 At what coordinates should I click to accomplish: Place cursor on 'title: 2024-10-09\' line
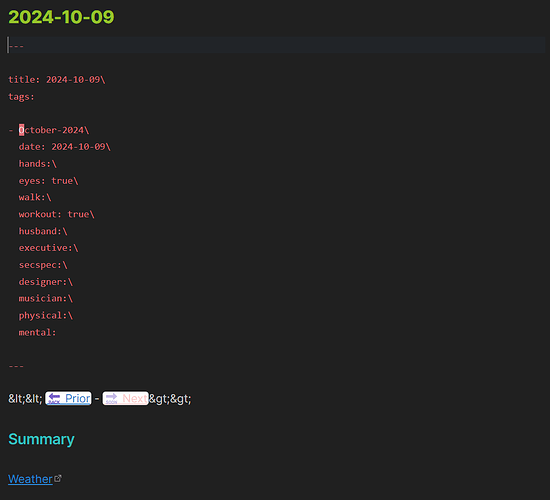[56, 80]
